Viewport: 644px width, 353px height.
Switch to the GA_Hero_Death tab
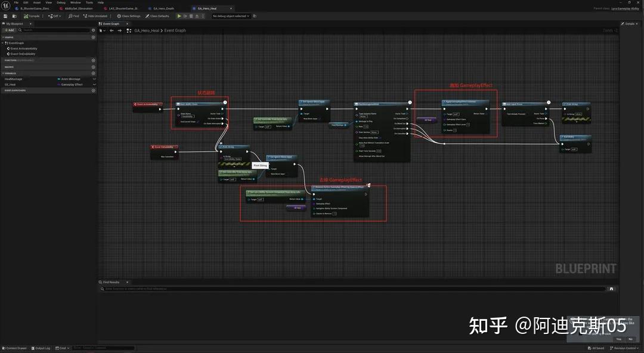pyautogui.click(x=162, y=8)
